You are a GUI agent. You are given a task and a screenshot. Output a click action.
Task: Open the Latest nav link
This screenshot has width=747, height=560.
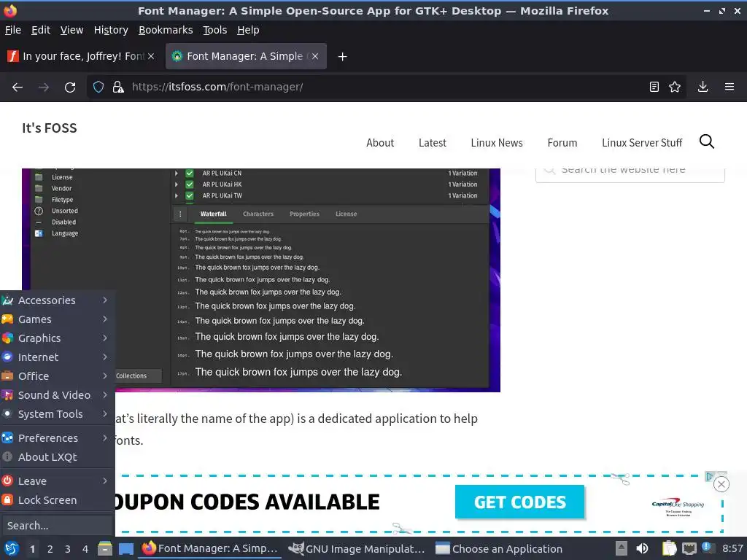433,143
